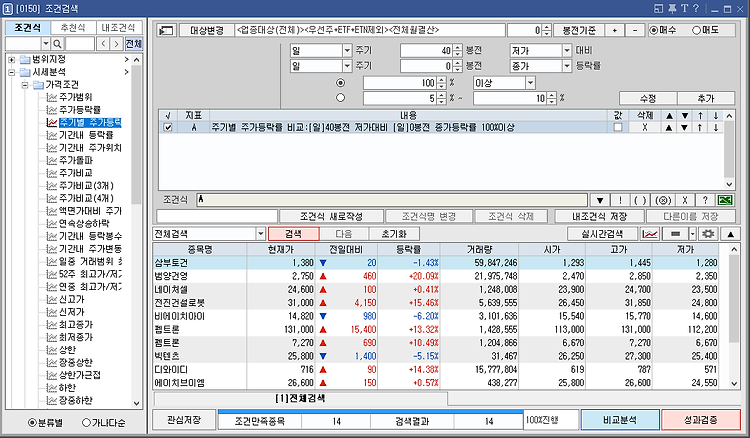
Task: Click the magnifier search icon in left panel
Action: click(57, 44)
